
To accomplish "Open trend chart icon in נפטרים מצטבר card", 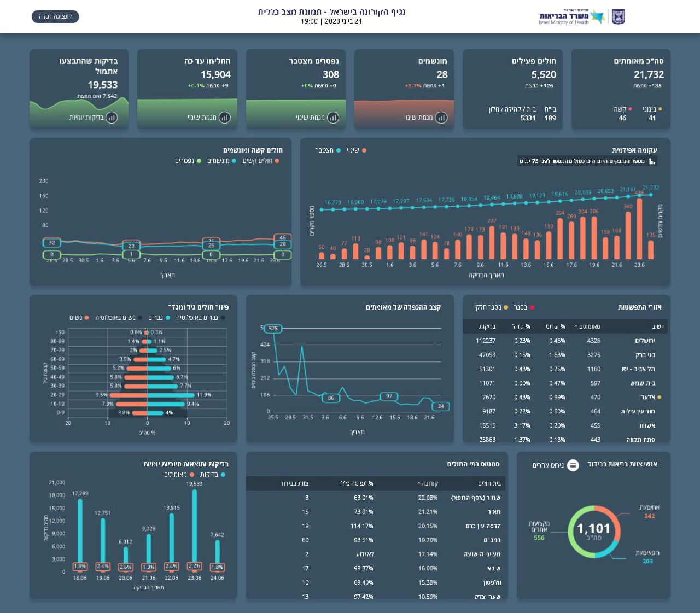I will [x=332, y=118].
